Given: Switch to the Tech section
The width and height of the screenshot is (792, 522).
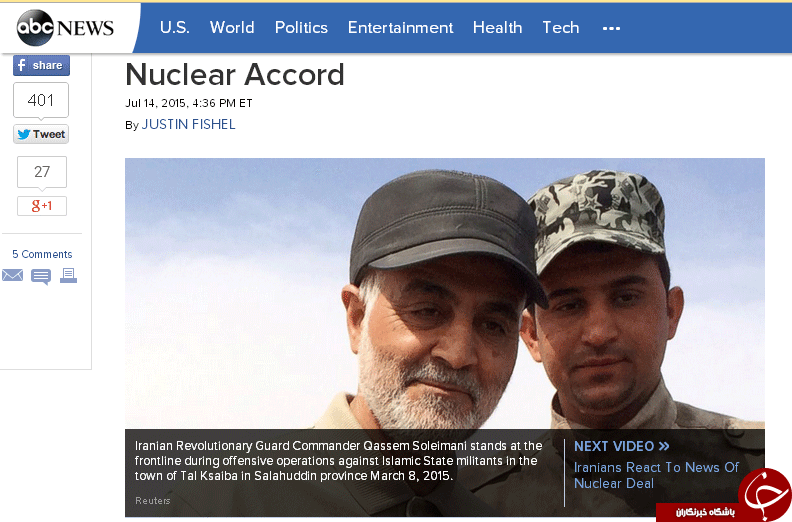Looking at the screenshot, I should (x=561, y=28).
